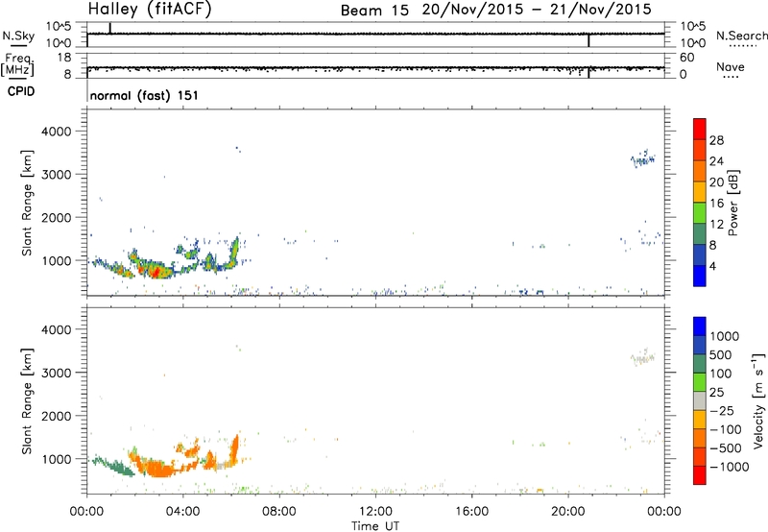Click the date range '20/Nov/2015 - 21/Nov/2015'

(537, 10)
